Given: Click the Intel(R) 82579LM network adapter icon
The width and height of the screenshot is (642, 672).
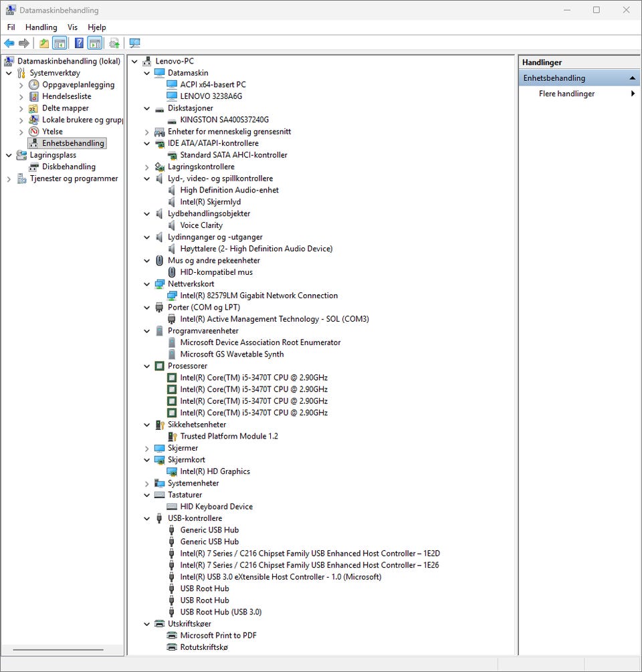Looking at the screenshot, I should [x=172, y=296].
